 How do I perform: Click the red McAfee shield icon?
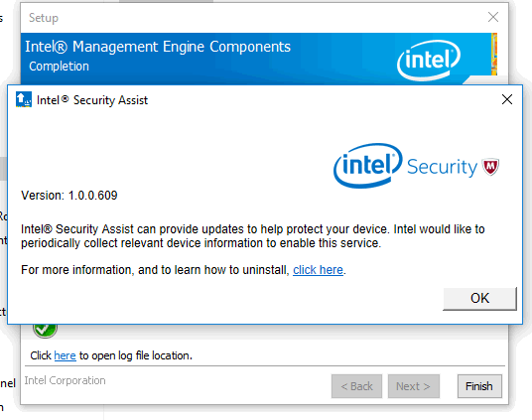(x=491, y=167)
